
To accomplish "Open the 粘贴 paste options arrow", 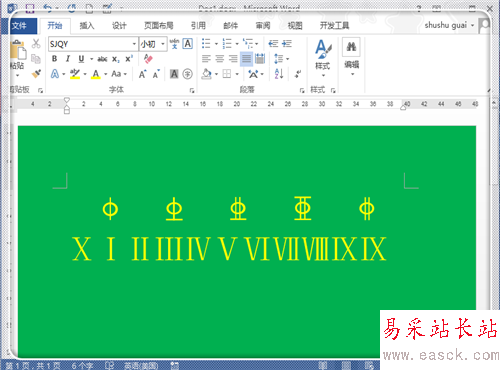I will 17,75.
